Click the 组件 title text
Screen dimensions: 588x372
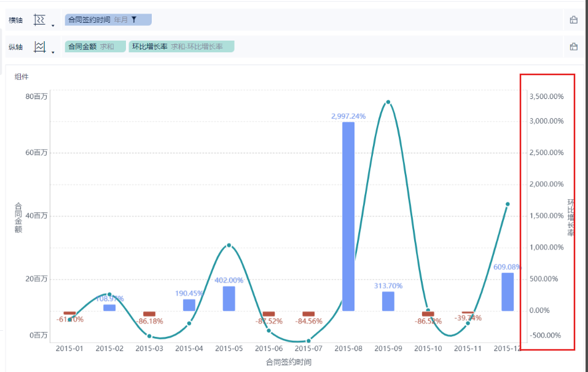pyautogui.click(x=22, y=77)
